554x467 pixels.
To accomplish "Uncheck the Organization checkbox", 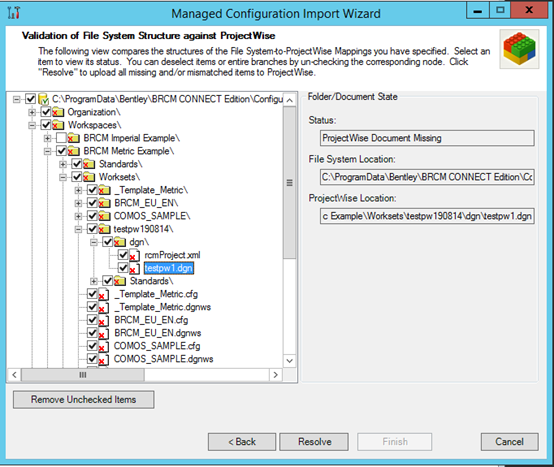I will 46,112.
